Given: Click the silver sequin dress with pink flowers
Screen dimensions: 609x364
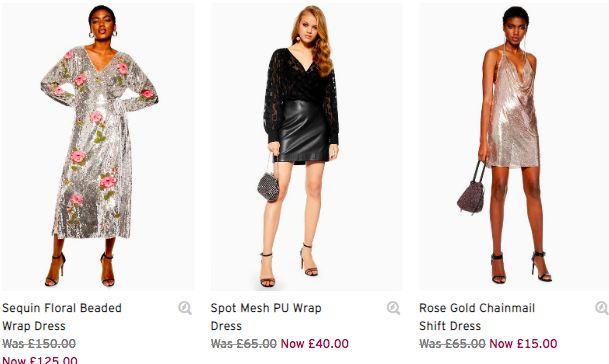Looking at the screenshot, I should 98,142.
